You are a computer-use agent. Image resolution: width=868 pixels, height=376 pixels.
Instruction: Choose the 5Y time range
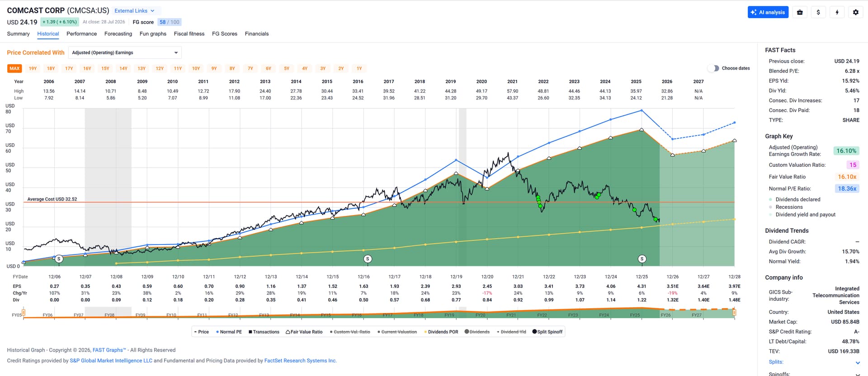tap(287, 68)
